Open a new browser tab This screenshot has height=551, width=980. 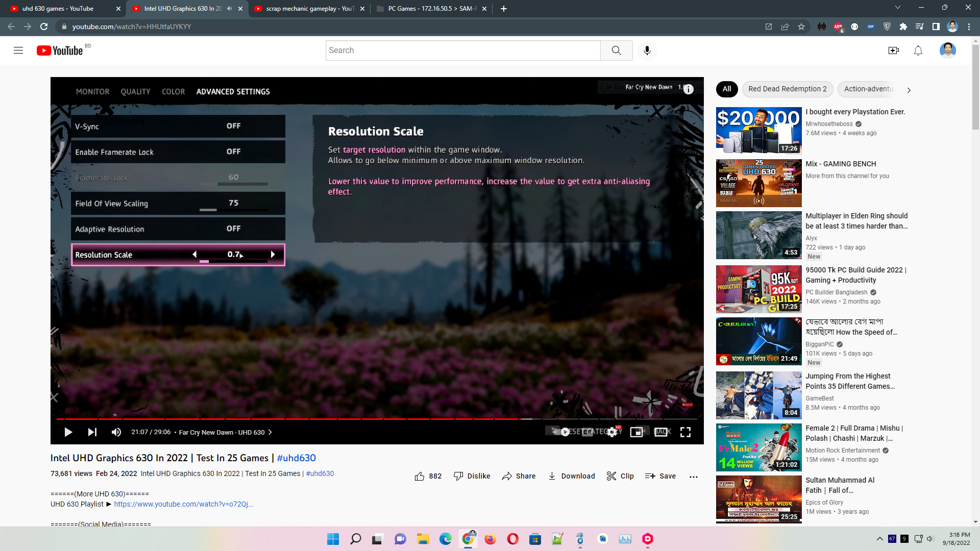pyautogui.click(x=504, y=9)
